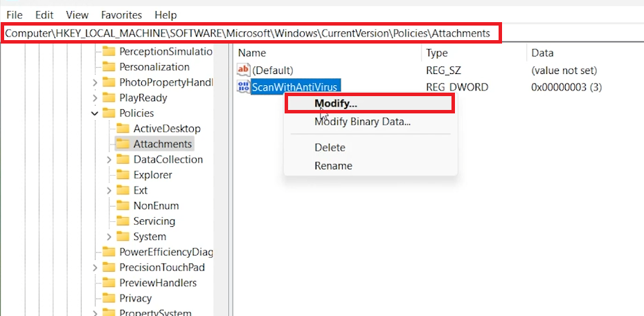Click the tree pane vertical scrollbar
This screenshot has height=316, width=644.
222,180
